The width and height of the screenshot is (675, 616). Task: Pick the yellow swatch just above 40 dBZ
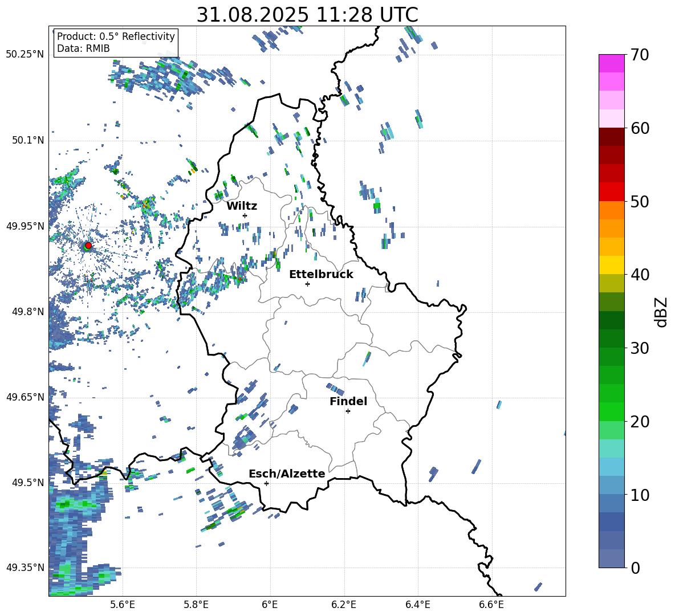611,266
